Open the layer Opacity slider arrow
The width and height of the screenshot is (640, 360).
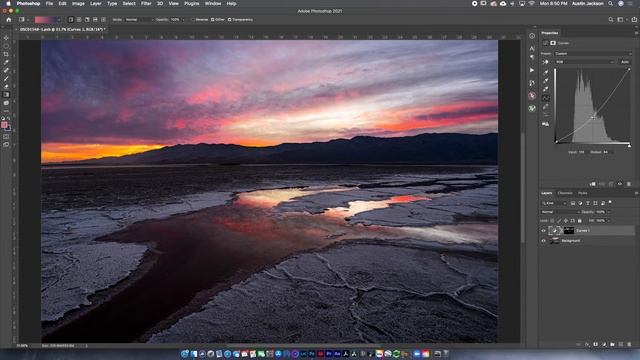[609, 212]
